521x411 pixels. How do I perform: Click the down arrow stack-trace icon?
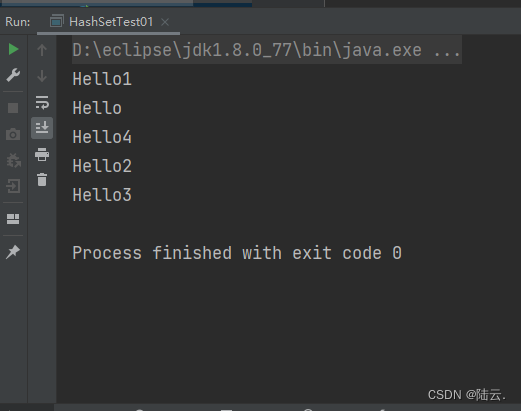(x=42, y=76)
